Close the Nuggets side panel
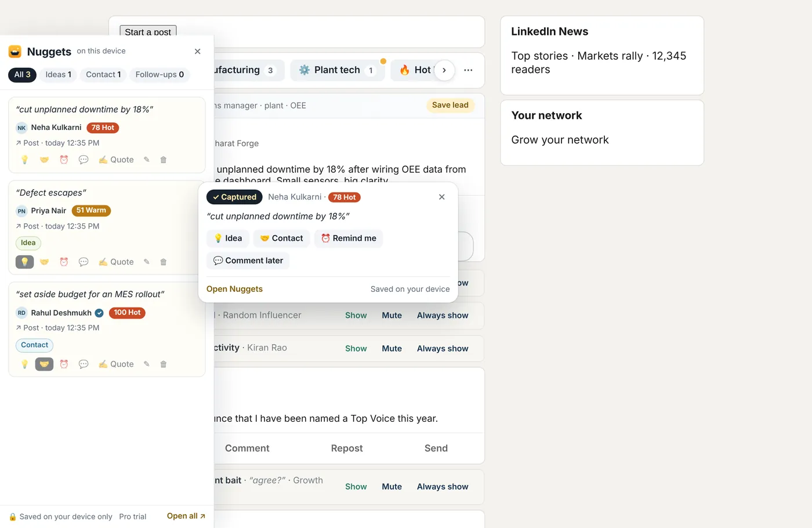This screenshot has width=812, height=528. click(198, 51)
